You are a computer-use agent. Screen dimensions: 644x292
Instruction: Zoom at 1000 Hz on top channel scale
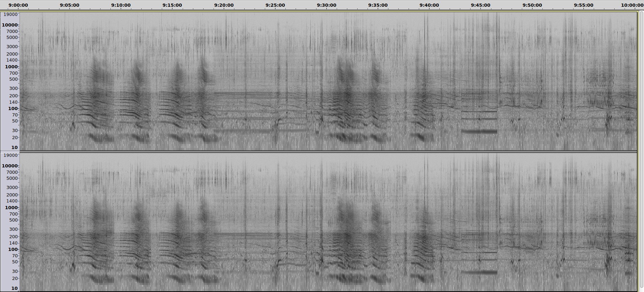(x=11, y=67)
